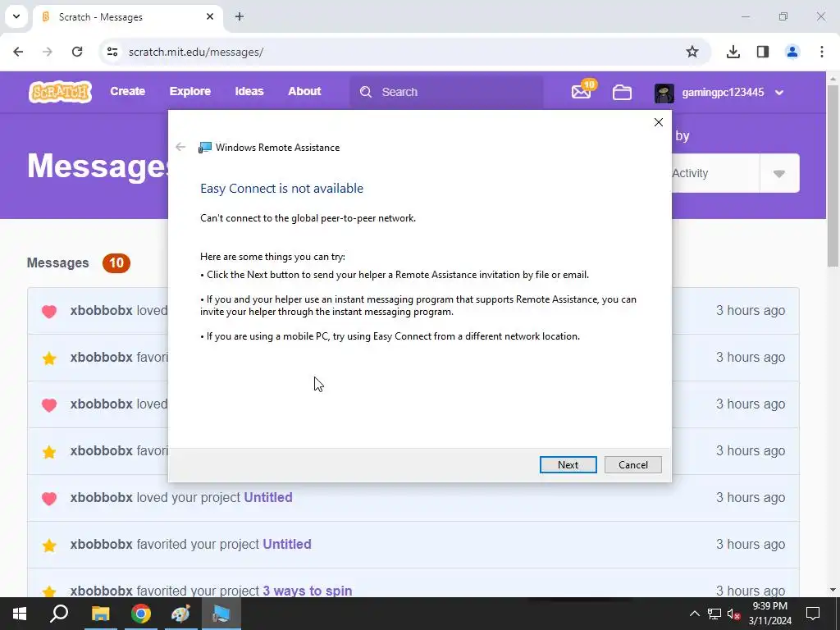Click the Scratch logo
Image resolution: width=840 pixels, height=630 pixels.
point(60,92)
